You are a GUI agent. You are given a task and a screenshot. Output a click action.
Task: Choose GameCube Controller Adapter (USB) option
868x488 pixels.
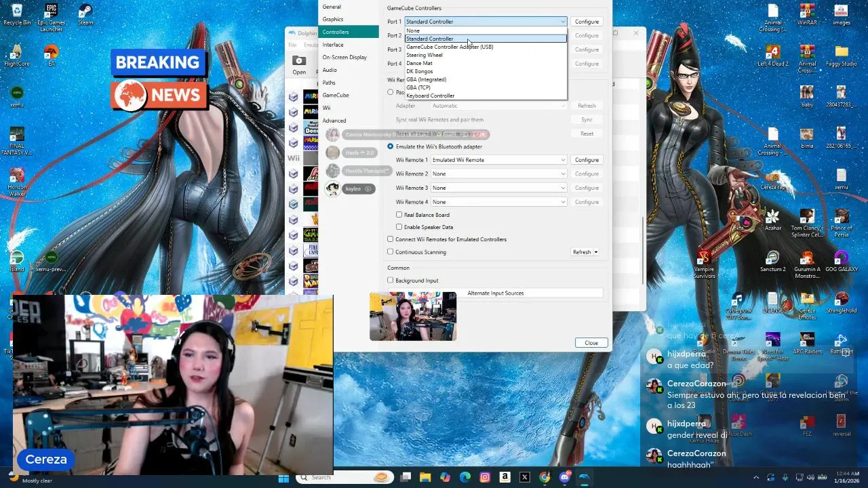[486, 47]
